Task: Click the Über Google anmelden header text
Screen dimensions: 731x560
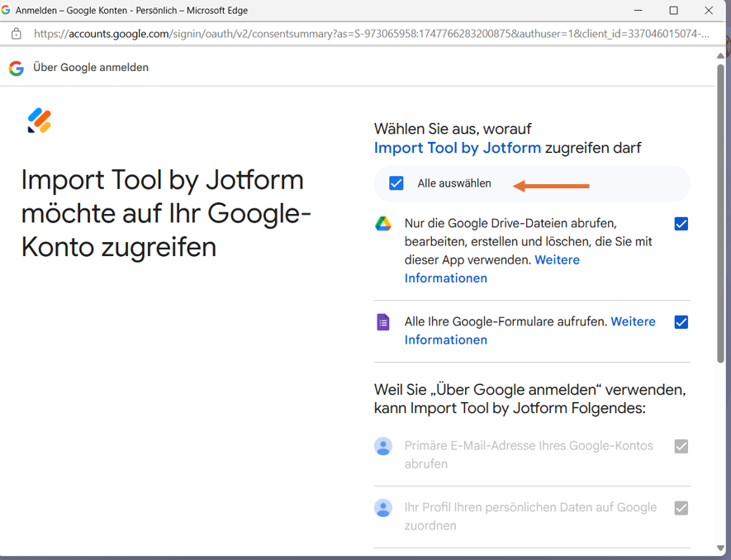Action: click(x=91, y=68)
